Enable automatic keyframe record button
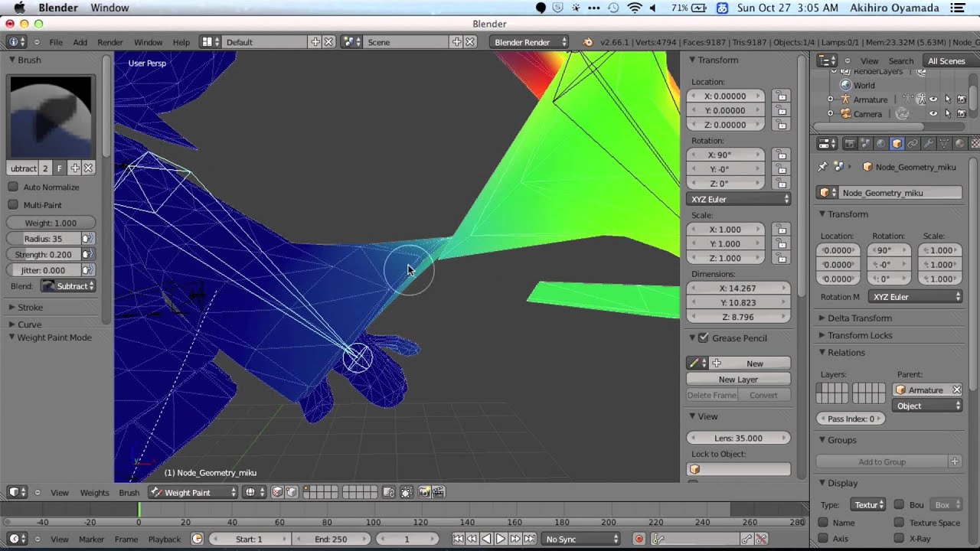Image resolution: width=980 pixels, height=551 pixels. pyautogui.click(x=639, y=539)
